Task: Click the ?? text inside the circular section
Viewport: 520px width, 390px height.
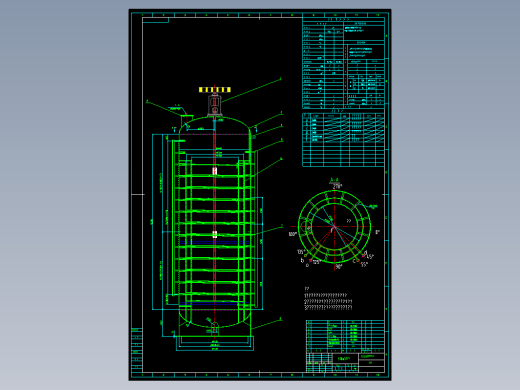Action: pyautogui.click(x=349, y=221)
